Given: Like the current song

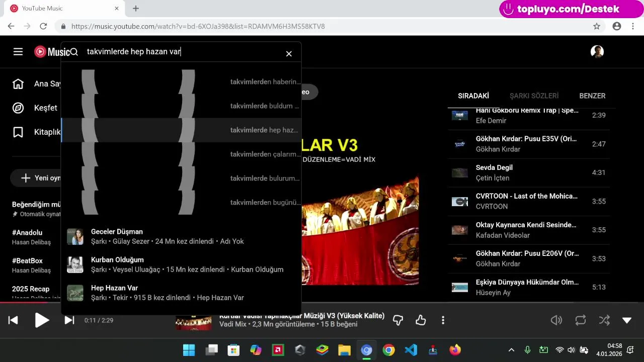Looking at the screenshot, I should point(421,320).
